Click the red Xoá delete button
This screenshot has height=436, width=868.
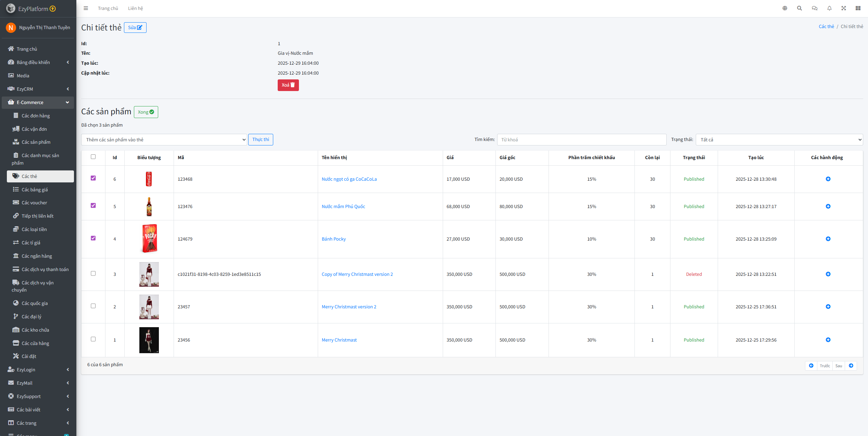[x=288, y=85]
